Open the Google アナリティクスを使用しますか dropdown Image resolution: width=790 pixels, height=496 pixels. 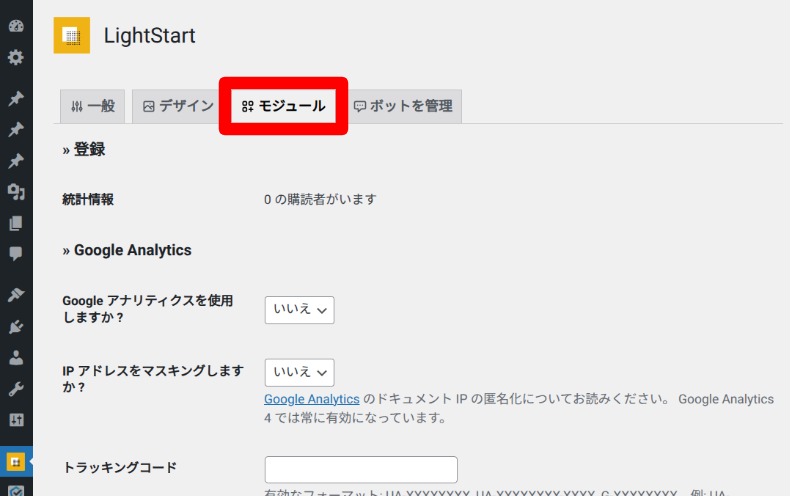click(300, 309)
